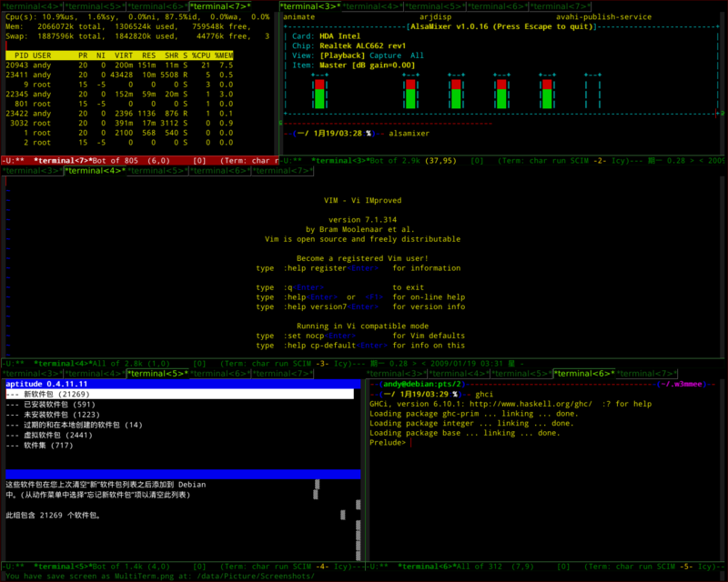Click the "ghci" command at shell prompt
The image size is (728, 582).
point(484,394)
